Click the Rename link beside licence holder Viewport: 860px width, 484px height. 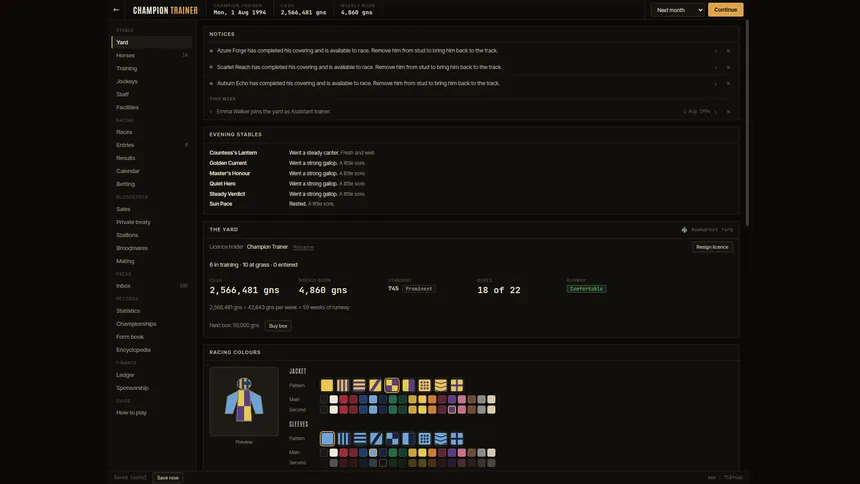303,247
